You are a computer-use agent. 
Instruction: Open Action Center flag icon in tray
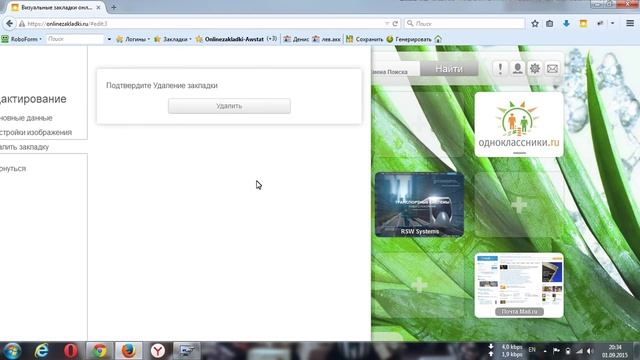click(x=556, y=351)
